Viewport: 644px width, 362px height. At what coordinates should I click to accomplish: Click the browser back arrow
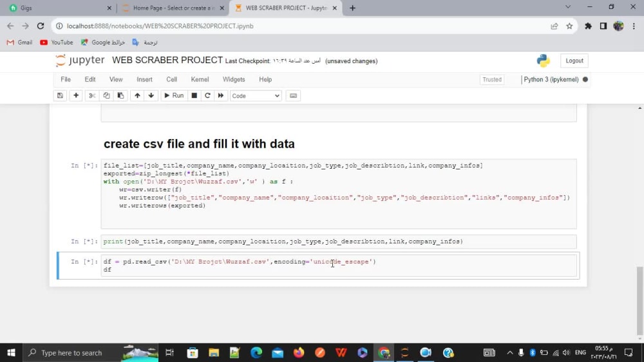10,26
